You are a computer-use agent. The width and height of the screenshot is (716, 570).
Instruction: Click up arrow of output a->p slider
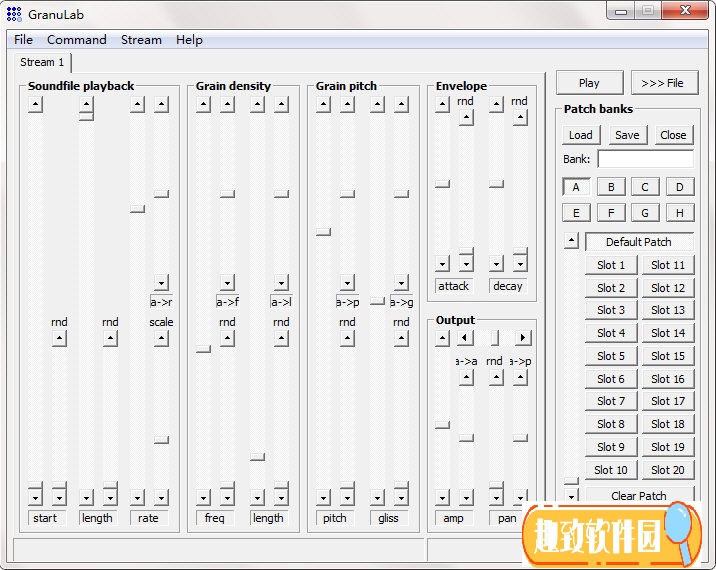[520, 378]
